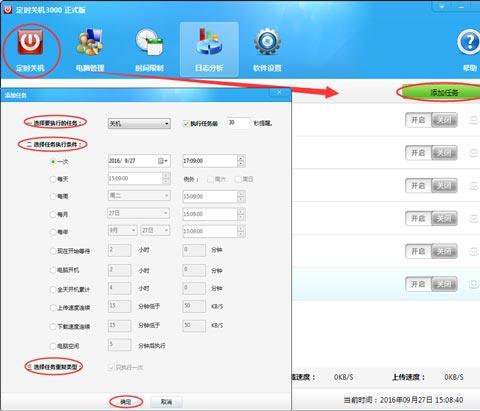The width and height of the screenshot is (480, 411).
Task: Click the 每周 row time spinner arrows
Action: click(x=241, y=197)
